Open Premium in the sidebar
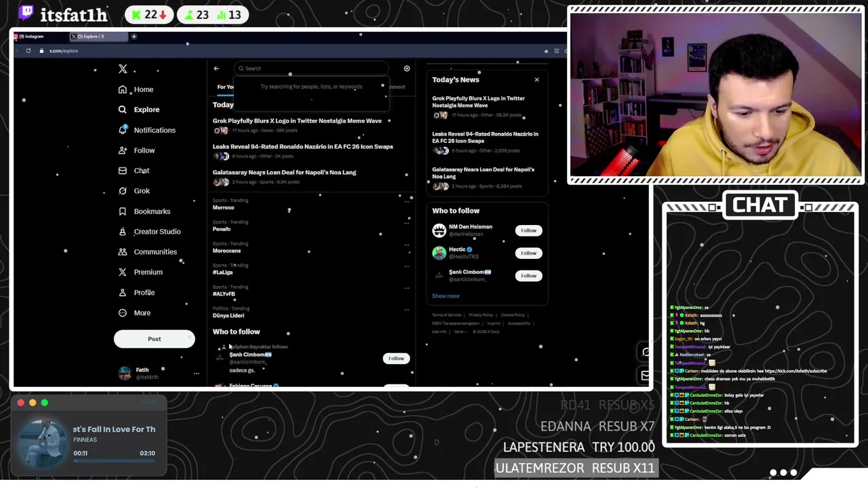This screenshot has height=488, width=868. pyautogui.click(x=140, y=272)
